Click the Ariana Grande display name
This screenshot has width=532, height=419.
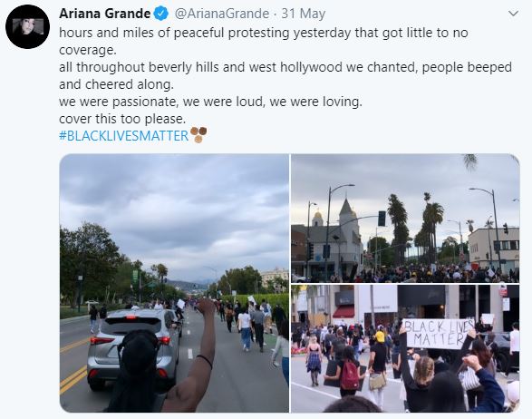pos(105,14)
